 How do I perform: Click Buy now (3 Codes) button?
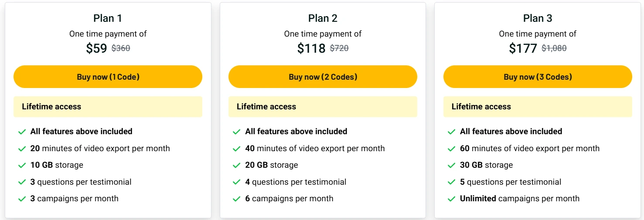coord(538,77)
